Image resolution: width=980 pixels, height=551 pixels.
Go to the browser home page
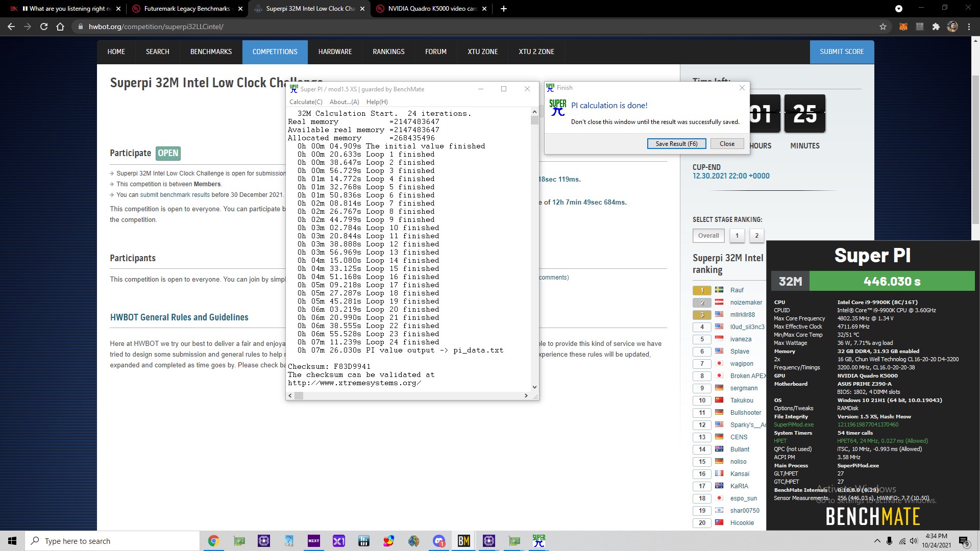(x=60, y=27)
